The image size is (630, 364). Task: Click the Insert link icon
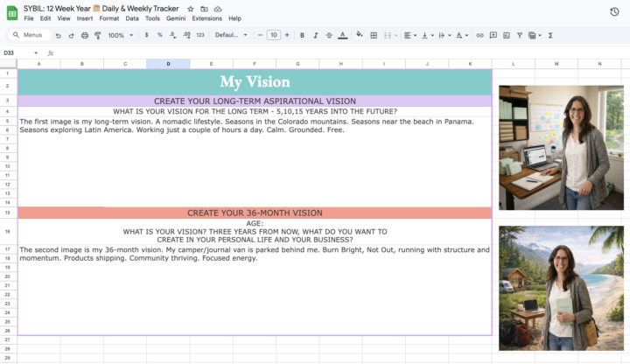click(x=479, y=35)
